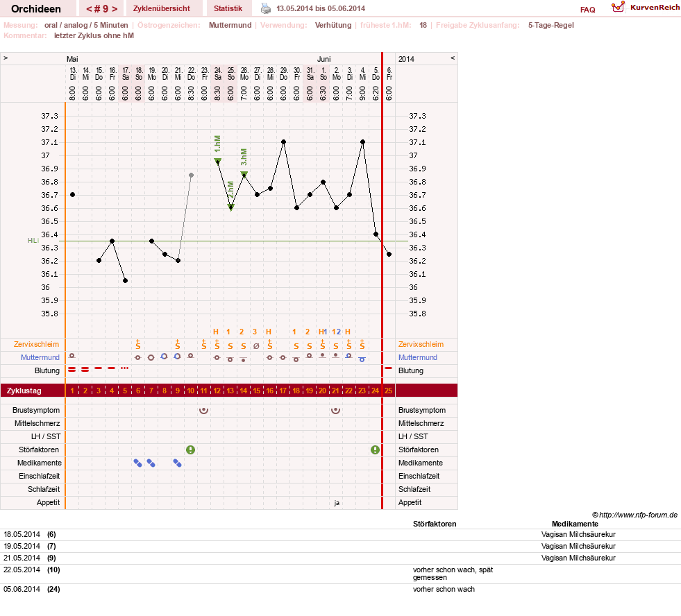Click the 37.1 temperature point on 29 May
This screenshot has height=616, width=681.
284,142
